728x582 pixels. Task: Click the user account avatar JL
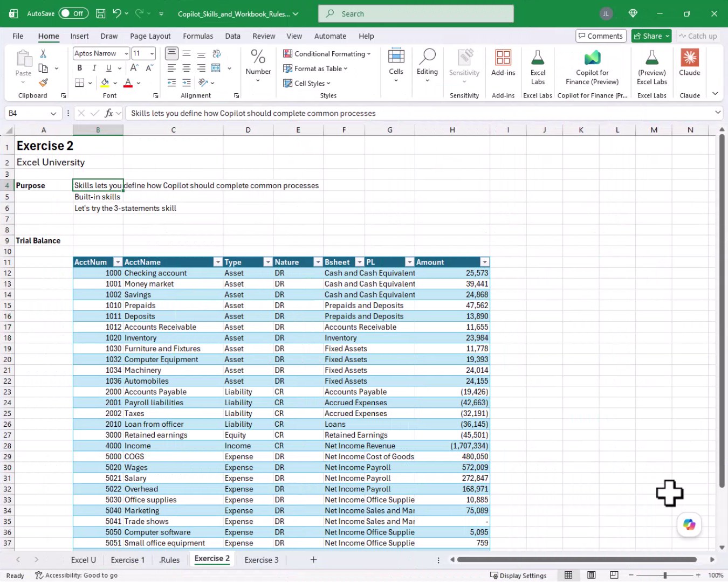tap(606, 13)
